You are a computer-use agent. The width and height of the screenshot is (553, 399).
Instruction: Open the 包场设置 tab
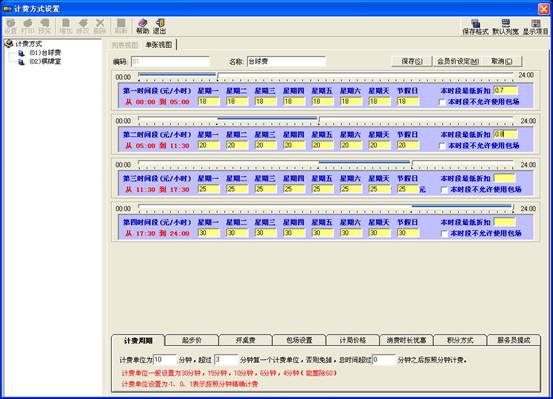coord(299,340)
